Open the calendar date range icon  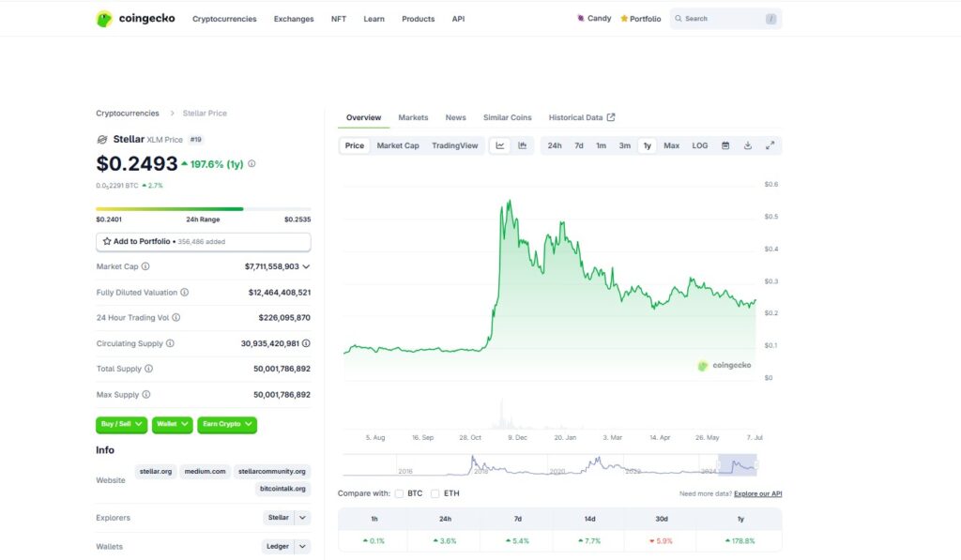pyautogui.click(x=725, y=145)
